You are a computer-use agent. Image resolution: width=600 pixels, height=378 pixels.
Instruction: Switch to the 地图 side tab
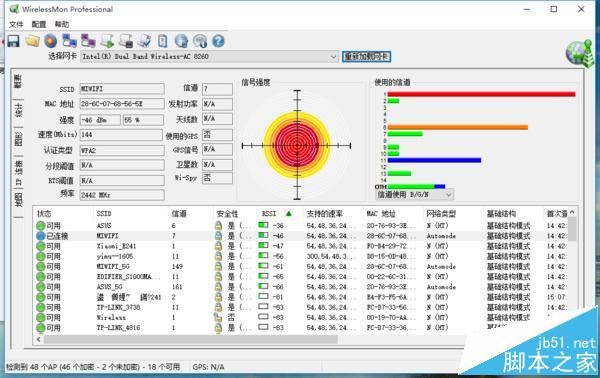[x=18, y=200]
